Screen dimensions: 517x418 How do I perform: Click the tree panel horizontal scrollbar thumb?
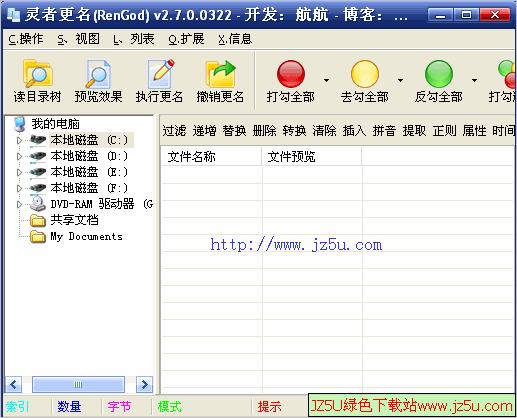pyautogui.click(x=78, y=385)
